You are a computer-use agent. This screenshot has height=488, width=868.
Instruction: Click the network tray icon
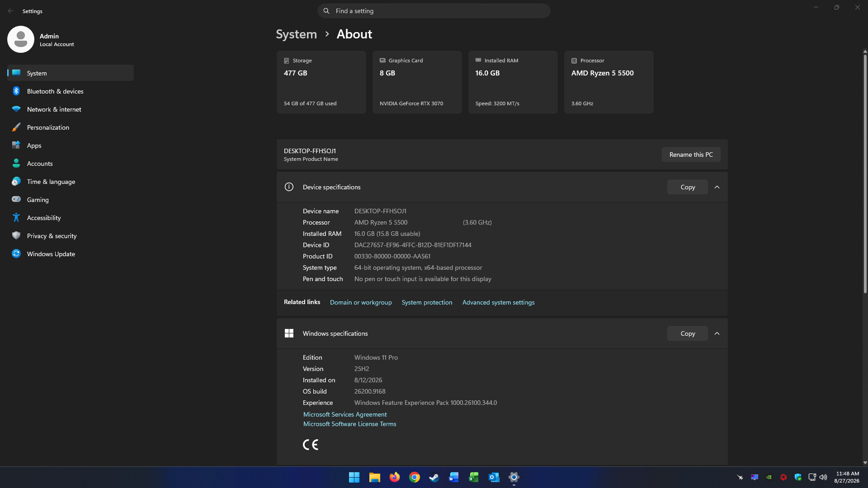click(812, 477)
